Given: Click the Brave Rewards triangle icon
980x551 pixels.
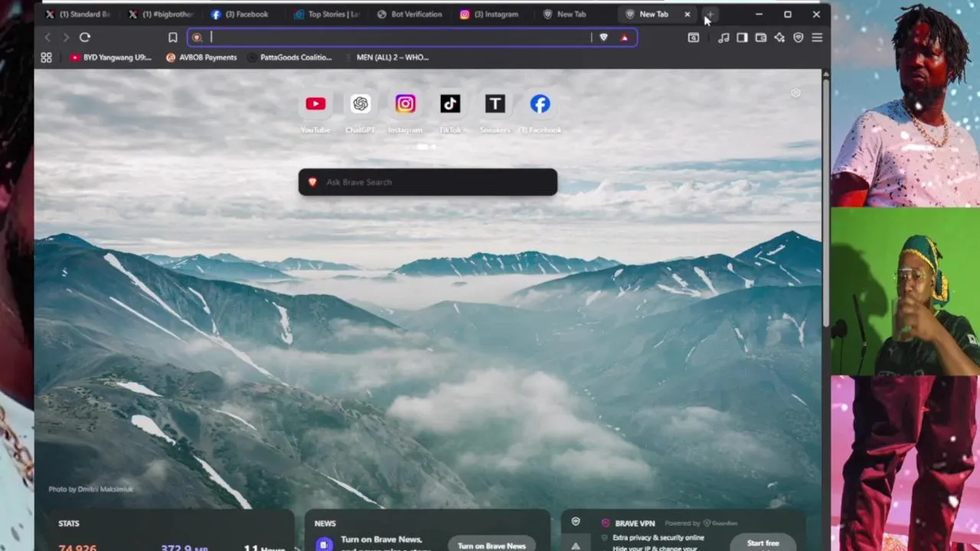Looking at the screenshot, I should point(625,37).
